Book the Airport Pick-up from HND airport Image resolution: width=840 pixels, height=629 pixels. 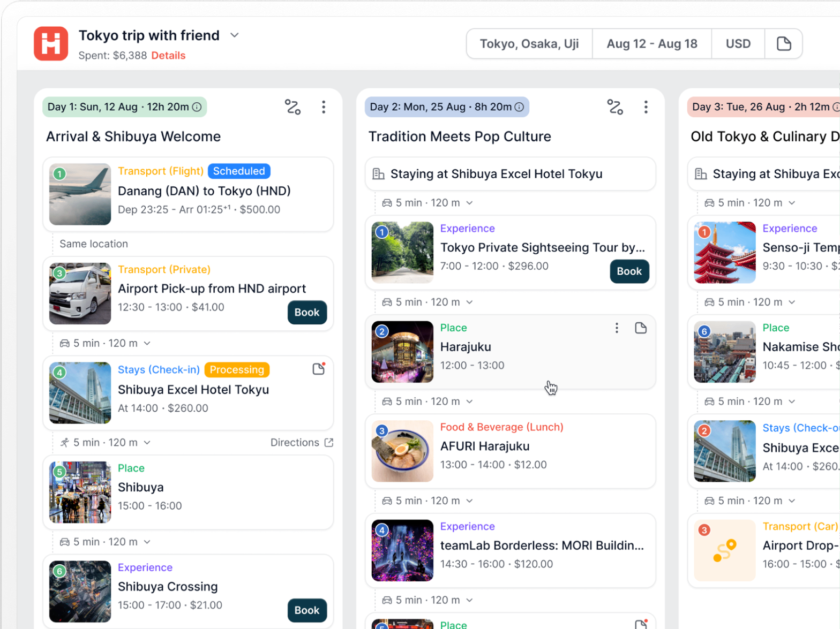[x=307, y=313]
